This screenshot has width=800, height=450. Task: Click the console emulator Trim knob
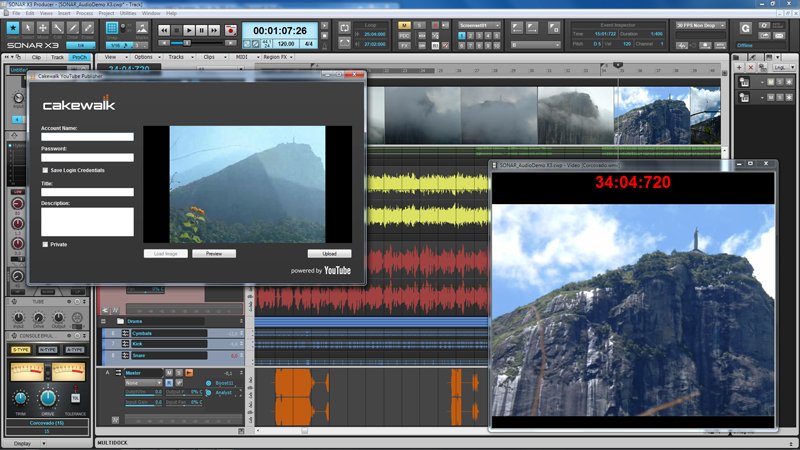click(x=20, y=398)
